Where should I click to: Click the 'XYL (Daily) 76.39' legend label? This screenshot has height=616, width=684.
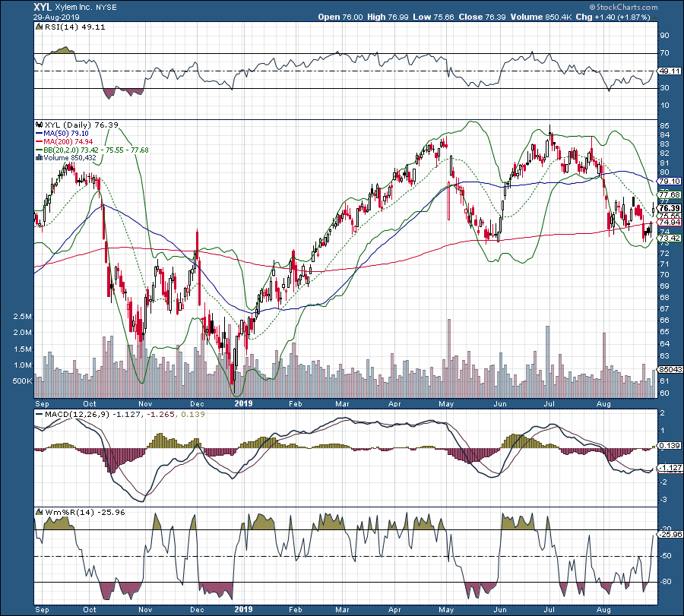coord(81,125)
